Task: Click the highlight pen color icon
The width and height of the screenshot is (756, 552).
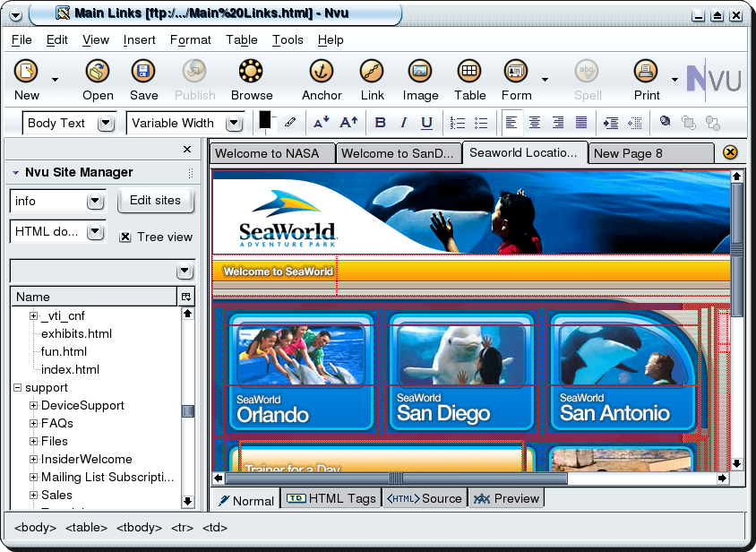Action: point(289,123)
